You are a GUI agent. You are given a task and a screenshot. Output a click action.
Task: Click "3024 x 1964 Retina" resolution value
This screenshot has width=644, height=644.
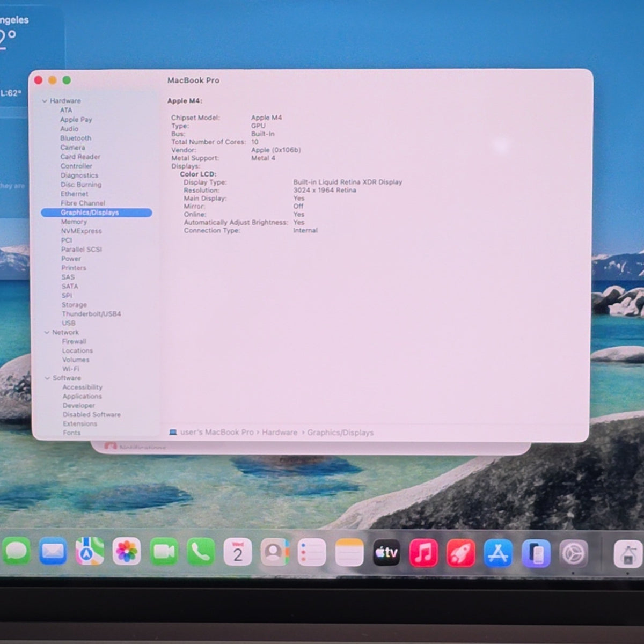tap(325, 191)
